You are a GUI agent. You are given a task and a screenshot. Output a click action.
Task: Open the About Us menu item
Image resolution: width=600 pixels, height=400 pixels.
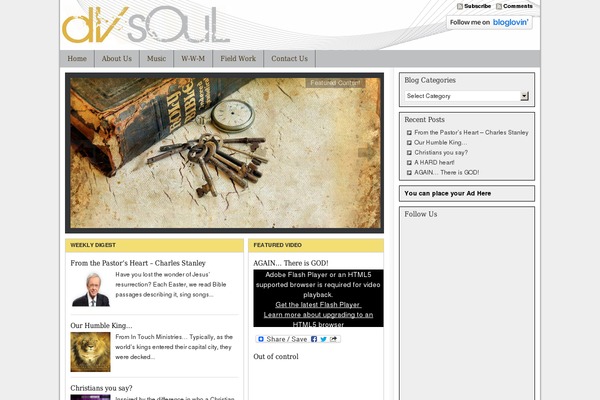(x=117, y=59)
